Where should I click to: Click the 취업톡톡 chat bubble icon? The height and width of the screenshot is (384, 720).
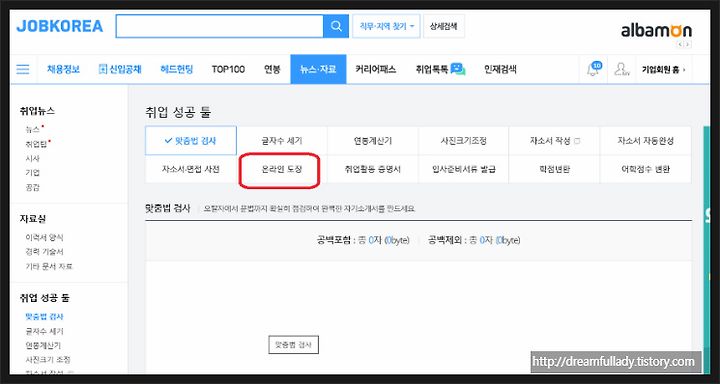click(458, 69)
